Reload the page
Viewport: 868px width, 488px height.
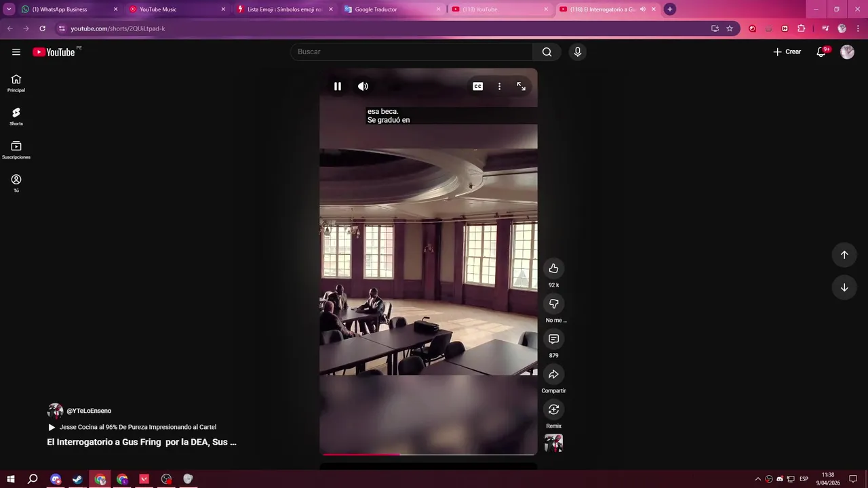coord(42,28)
